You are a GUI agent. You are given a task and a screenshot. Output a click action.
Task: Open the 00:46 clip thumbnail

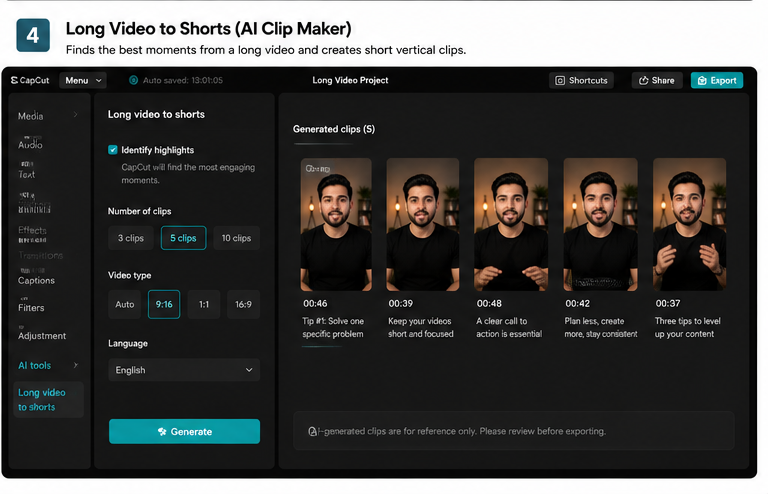pyautogui.click(x=336, y=224)
